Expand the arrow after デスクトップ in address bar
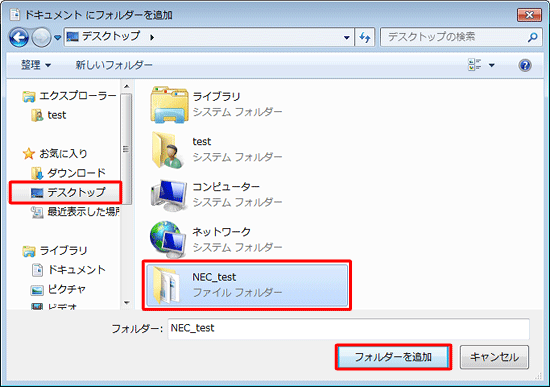This screenshot has height=387, width=550. [152, 37]
